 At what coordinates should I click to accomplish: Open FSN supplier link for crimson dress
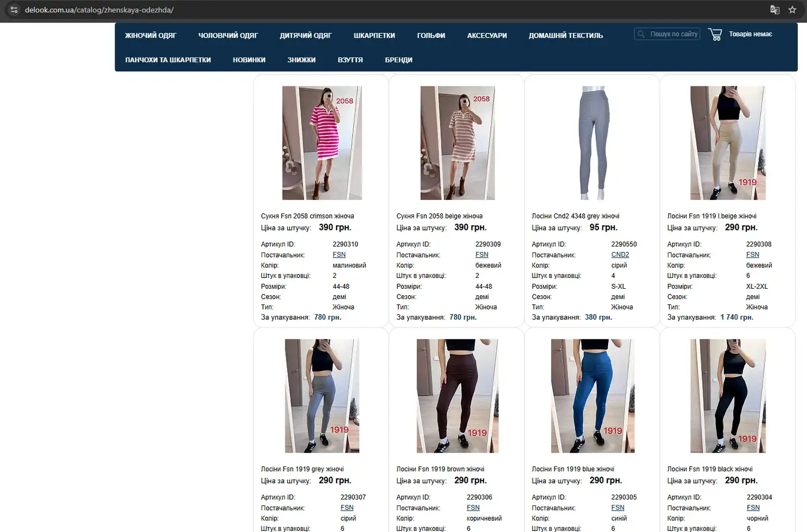coord(339,255)
